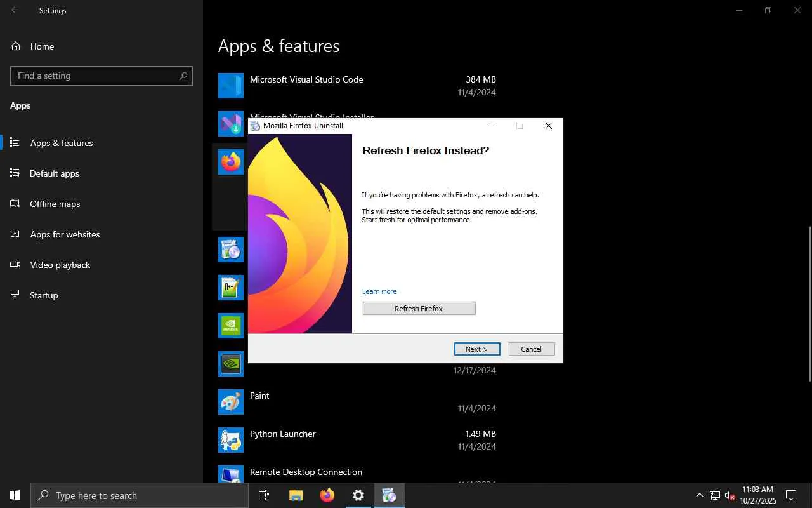Click the Home icon in Settings sidebar
Viewport: 812px width, 508px height.
[x=16, y=46]
